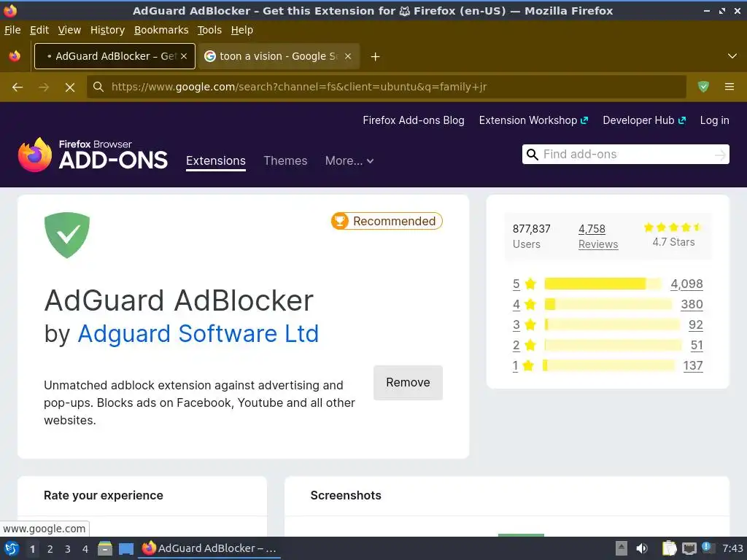Open the clipboard tray icon
The image size is (747, 560).
pyautogui.click(x=669, y=548)
